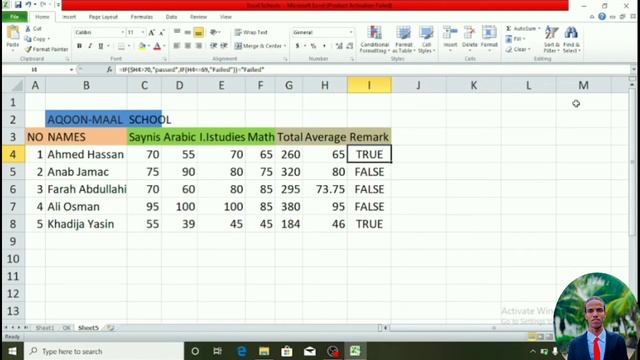640x360 pixels.
Task: Toggle Top Align in Alignment group
Action: pyautogui.click(x=177, y=32)
